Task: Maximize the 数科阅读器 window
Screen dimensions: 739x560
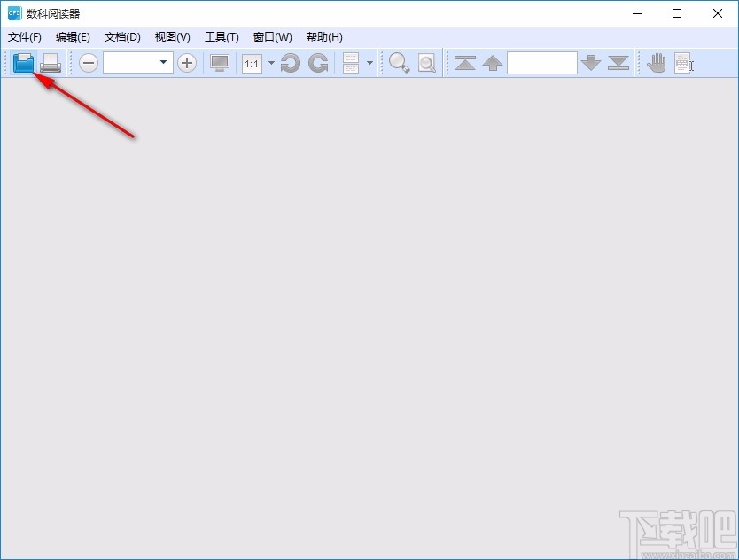Action: [x=677, y=13]
